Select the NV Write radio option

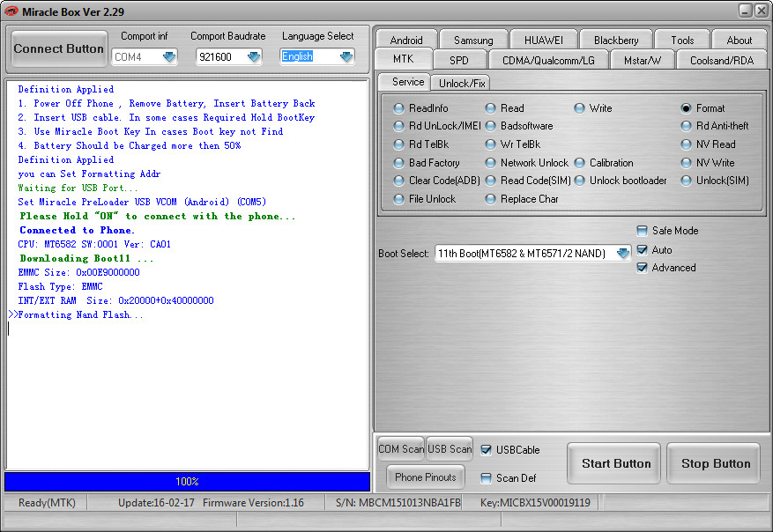coord(708,163)
